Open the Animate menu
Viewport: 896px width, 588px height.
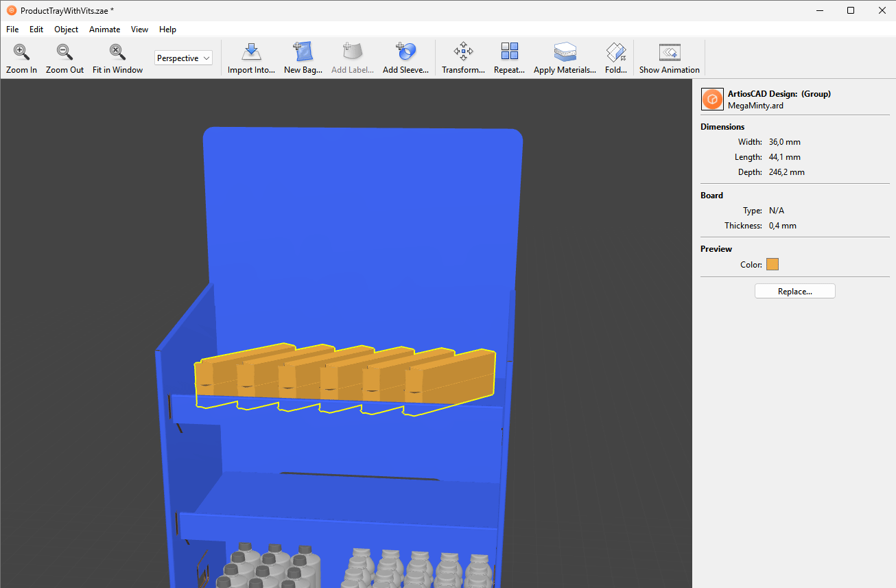[x=104, y=30]
